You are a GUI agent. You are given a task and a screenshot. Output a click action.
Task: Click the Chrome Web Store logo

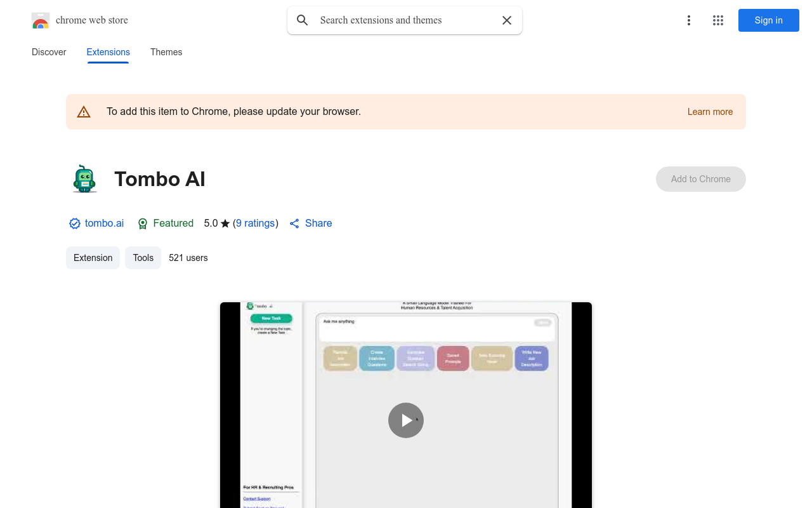tap(41, 20)
